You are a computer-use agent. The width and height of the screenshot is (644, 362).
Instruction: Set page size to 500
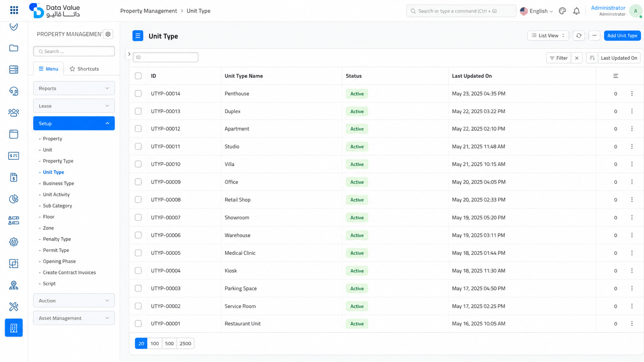tap(169, 344)
